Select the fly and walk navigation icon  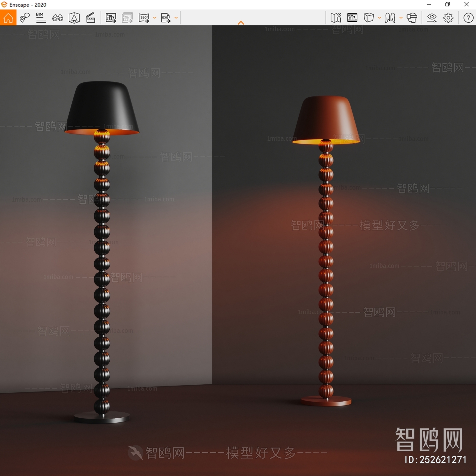390,18
